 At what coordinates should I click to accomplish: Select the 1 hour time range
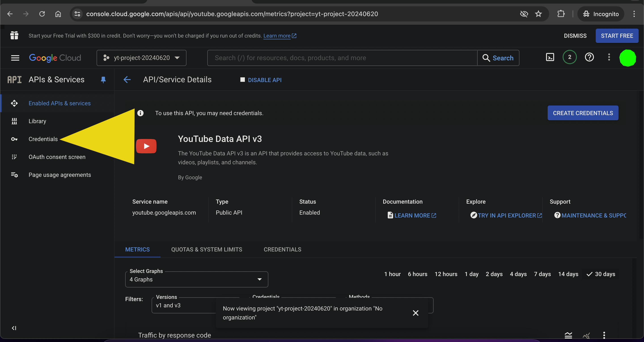[392, 274]
